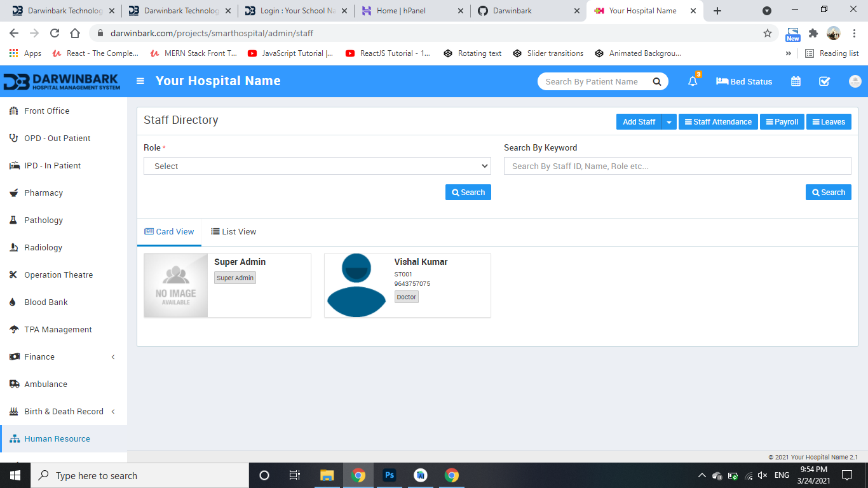This screenshot has width=868, height=488.
Task: Click the Staff Attendance button
Action: pos(718,122)
